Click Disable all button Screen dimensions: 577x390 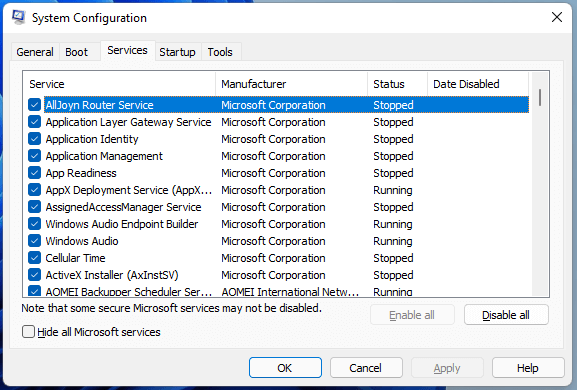pos(506,315)
